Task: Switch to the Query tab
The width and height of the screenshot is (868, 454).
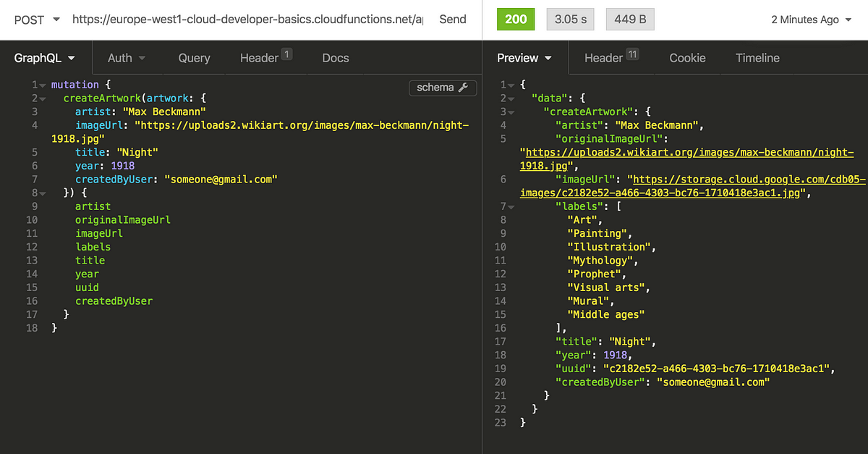Action: (194, 58)
